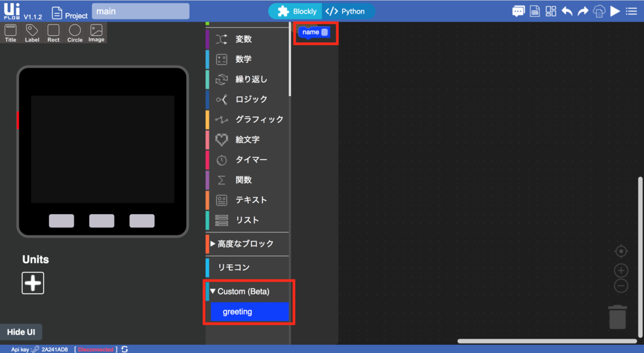This screenshot has height=353, width=644.
Task: Collapse the Custom (Beta) category
Action: click(x=247, y=291)
